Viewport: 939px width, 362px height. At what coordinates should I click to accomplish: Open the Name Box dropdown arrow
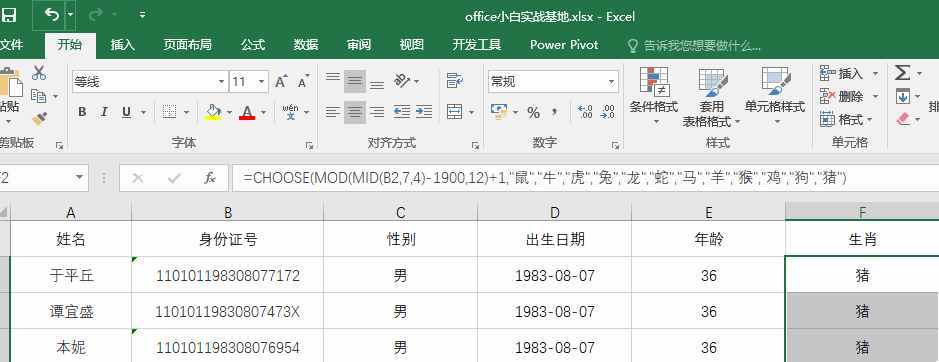click(79, 177)
